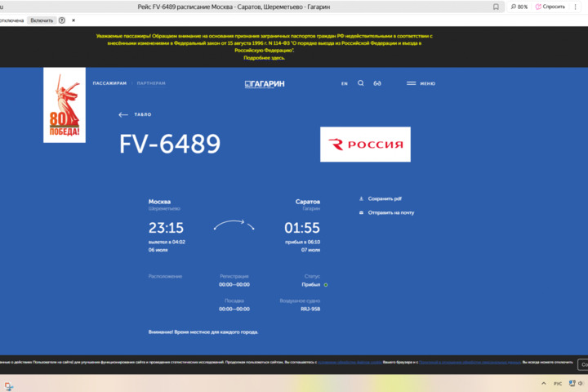Expand the system tray hidden icons chevron
Viewport: 588px width, 392px height.
[543, 383]
